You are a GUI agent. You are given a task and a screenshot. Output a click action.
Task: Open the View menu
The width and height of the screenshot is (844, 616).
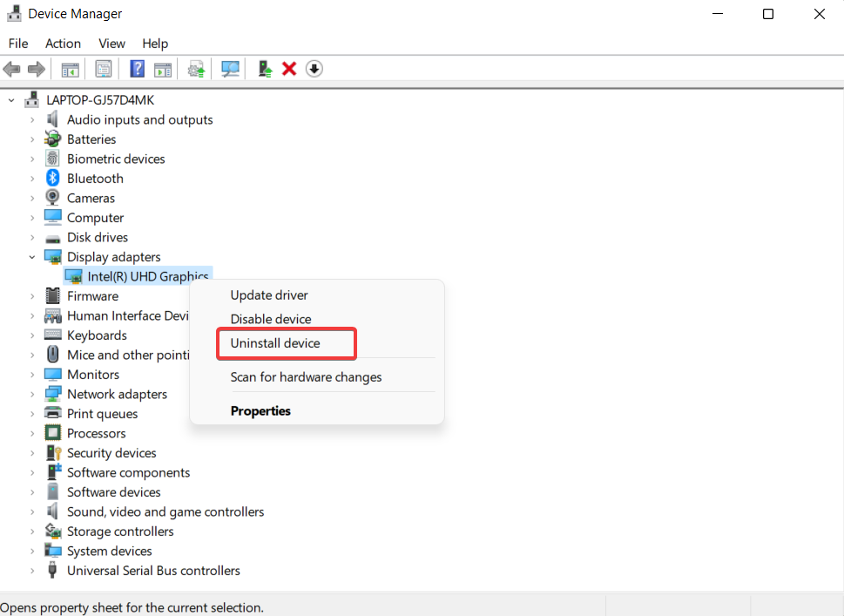[111, 43]
